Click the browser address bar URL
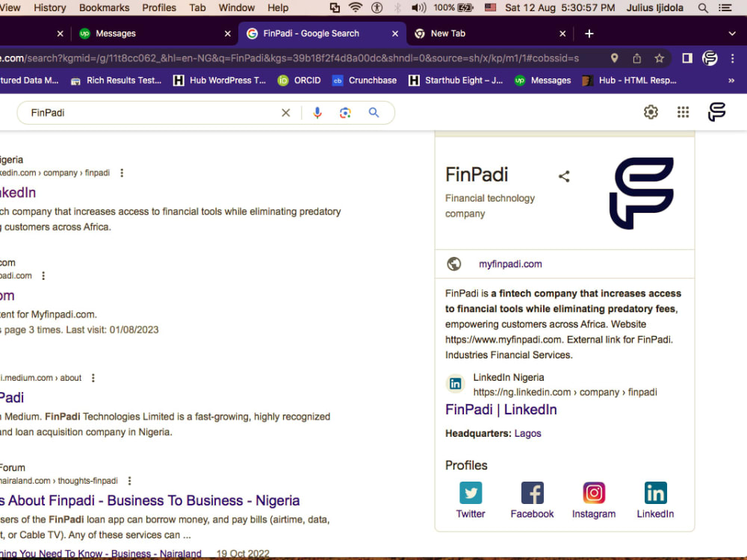The image size is (747, 560). coord(289,58)
